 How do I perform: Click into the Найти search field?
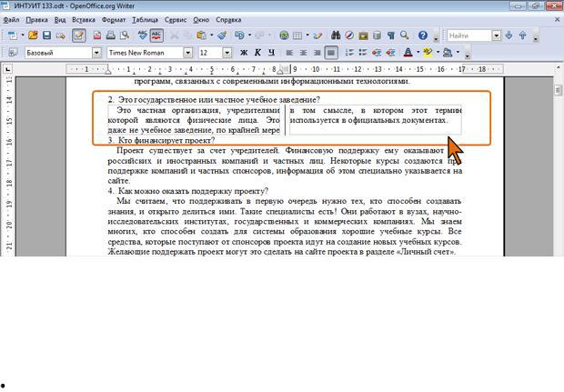tap(469, 35)
